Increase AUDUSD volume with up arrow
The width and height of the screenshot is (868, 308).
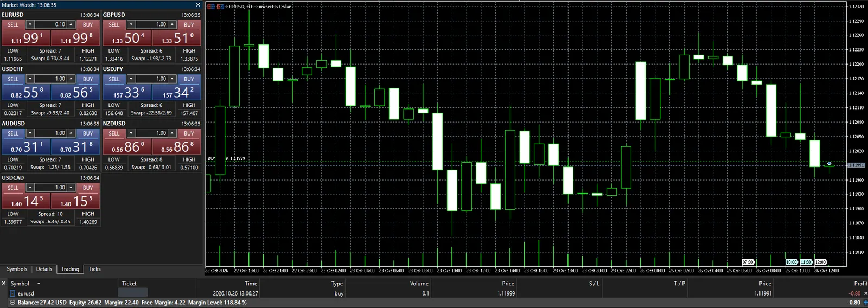click(x=71, y=133)
